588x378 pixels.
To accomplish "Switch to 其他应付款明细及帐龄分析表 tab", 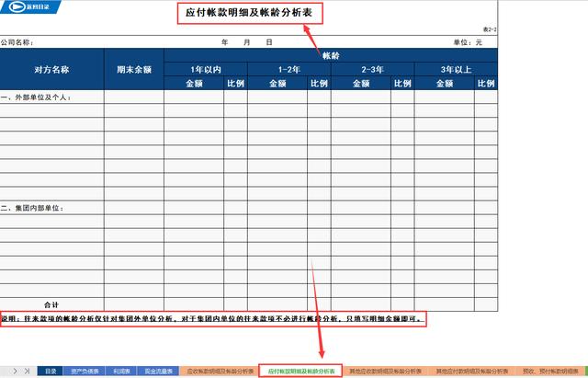I will [x=472, y=372].
